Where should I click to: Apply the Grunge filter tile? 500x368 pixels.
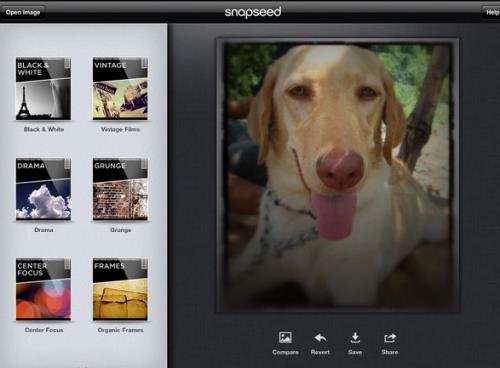120,189
